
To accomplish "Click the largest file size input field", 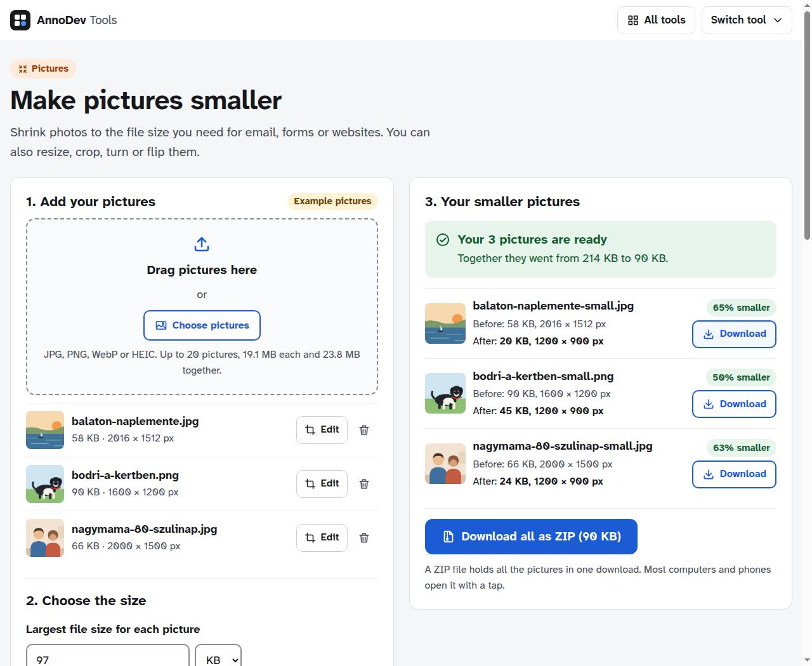I will (108, 655).
